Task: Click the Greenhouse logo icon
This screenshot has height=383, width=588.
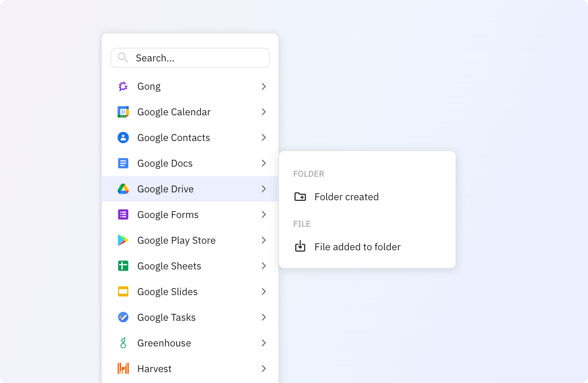Action: pyautogui.click(x=123, y=343)
